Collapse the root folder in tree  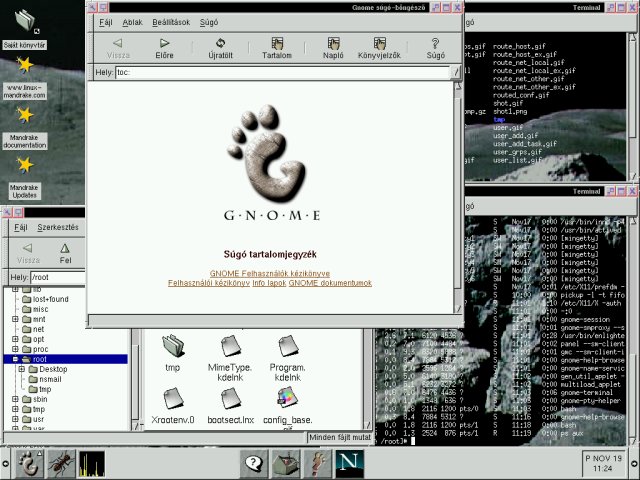click(15, 359)
